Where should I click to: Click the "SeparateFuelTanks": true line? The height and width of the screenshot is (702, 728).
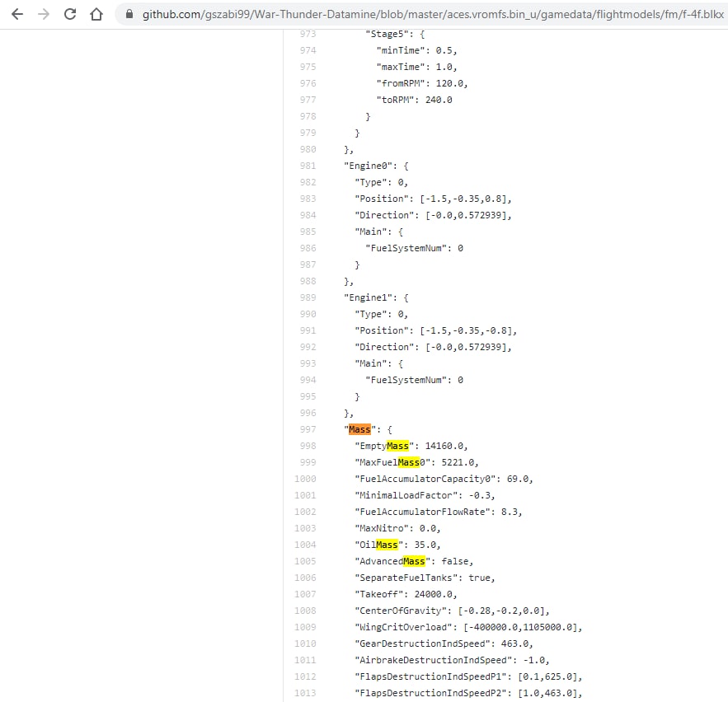[425, 578]
